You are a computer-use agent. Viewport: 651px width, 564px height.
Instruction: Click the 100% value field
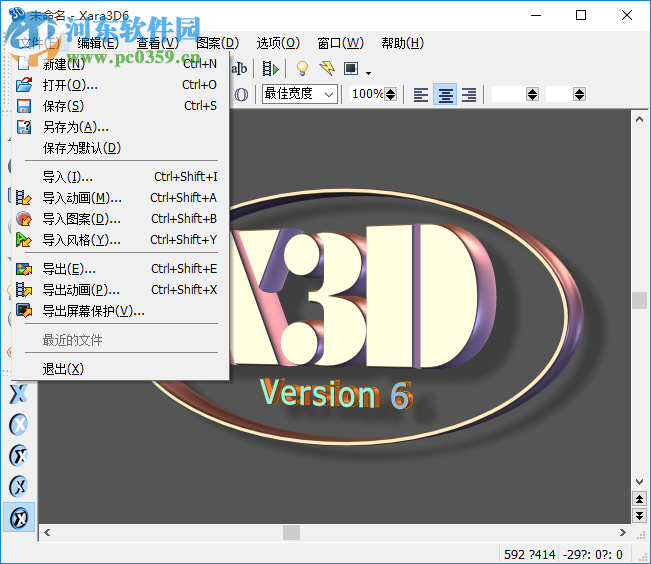[367, 94]
